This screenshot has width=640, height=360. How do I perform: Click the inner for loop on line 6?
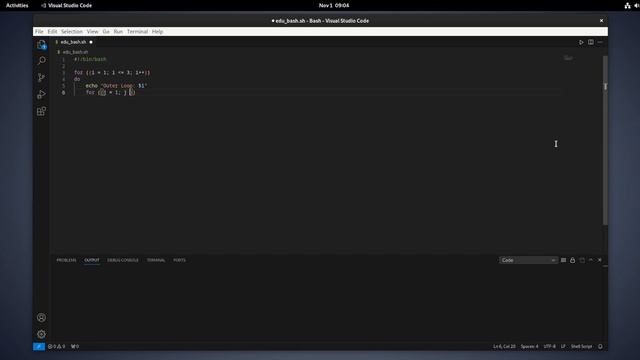tap(110, 92)
